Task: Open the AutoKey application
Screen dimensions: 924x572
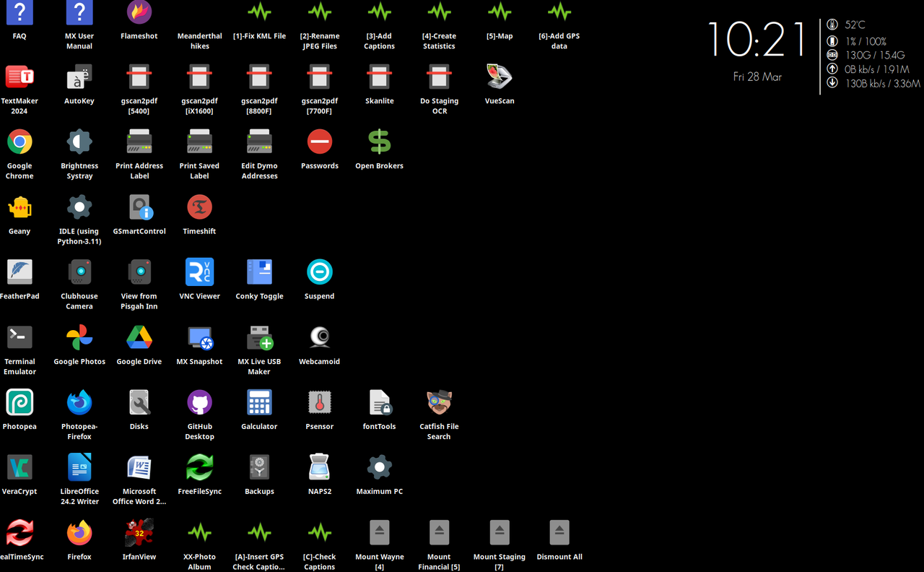Action: coord(79,77)
